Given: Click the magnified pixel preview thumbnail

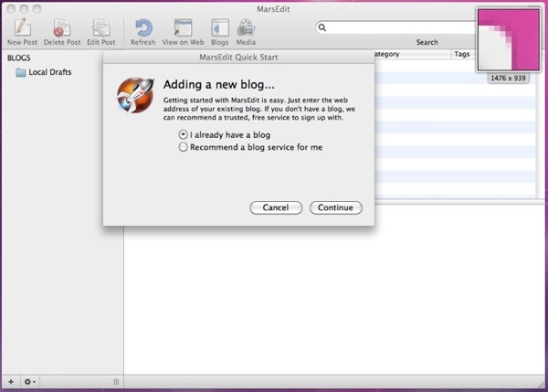Looking at the screenshot, I should pos(509,40).
